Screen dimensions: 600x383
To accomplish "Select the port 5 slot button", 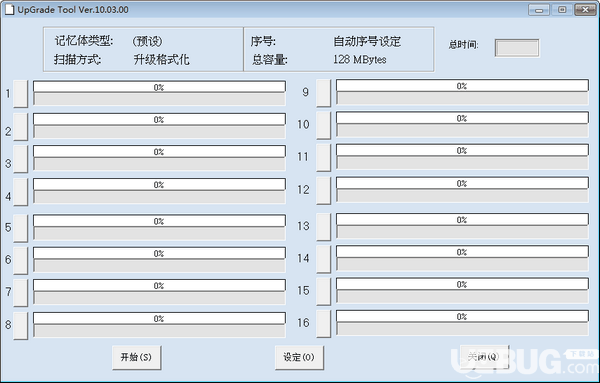I will click(x=21, y=228).
